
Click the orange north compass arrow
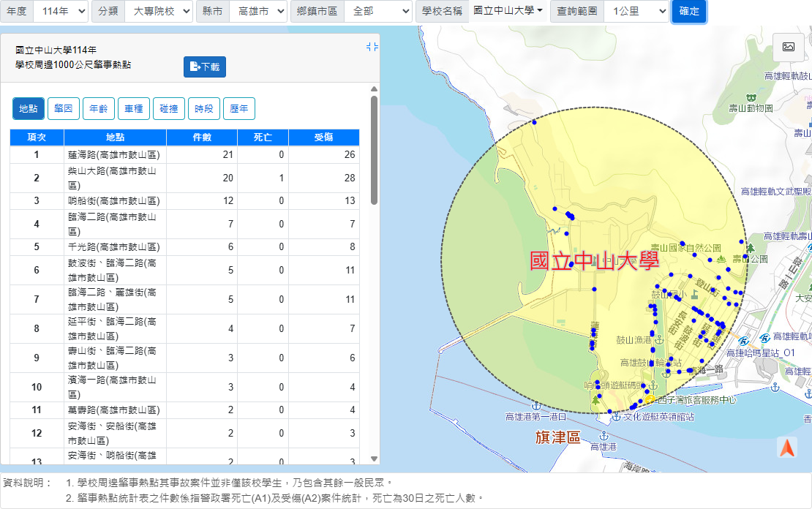(787, 448)
